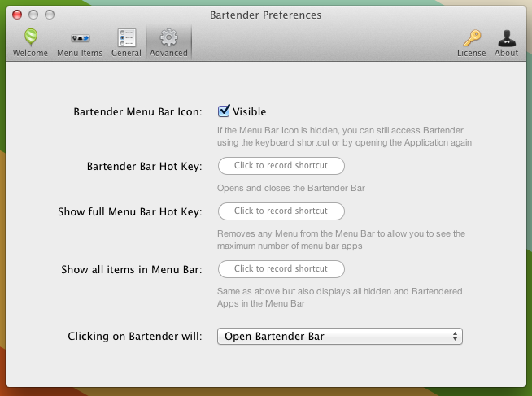532x396 pixels.
Task: Select the Advanced gear pane
Action: click(168, 42)
